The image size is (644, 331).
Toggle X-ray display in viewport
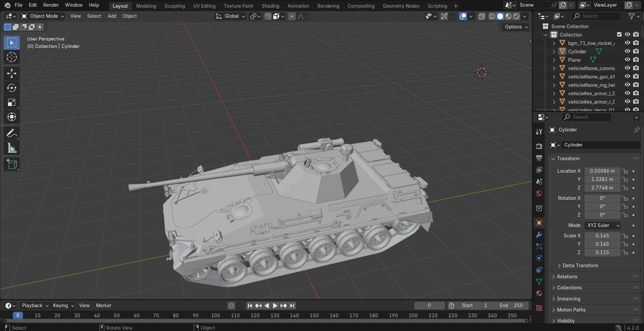point(482,16)
